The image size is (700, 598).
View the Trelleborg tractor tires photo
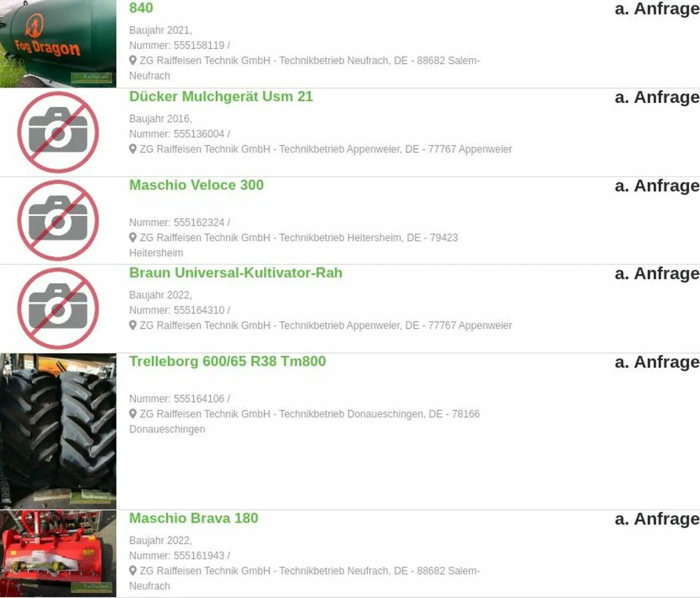click(x=58, y=431)
